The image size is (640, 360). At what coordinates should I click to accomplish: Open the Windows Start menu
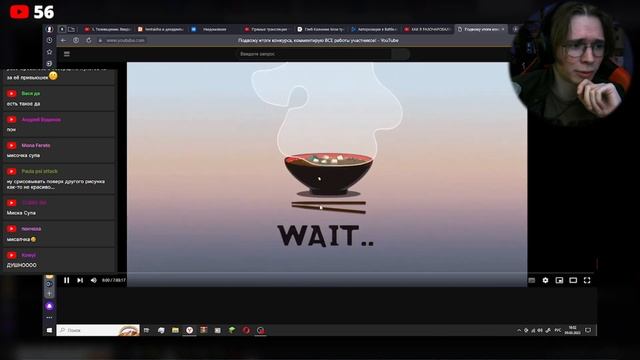(x=49, y=330)
